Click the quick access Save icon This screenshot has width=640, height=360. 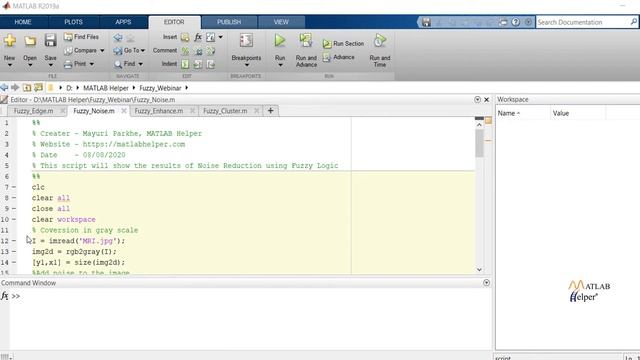click(426, 22)
